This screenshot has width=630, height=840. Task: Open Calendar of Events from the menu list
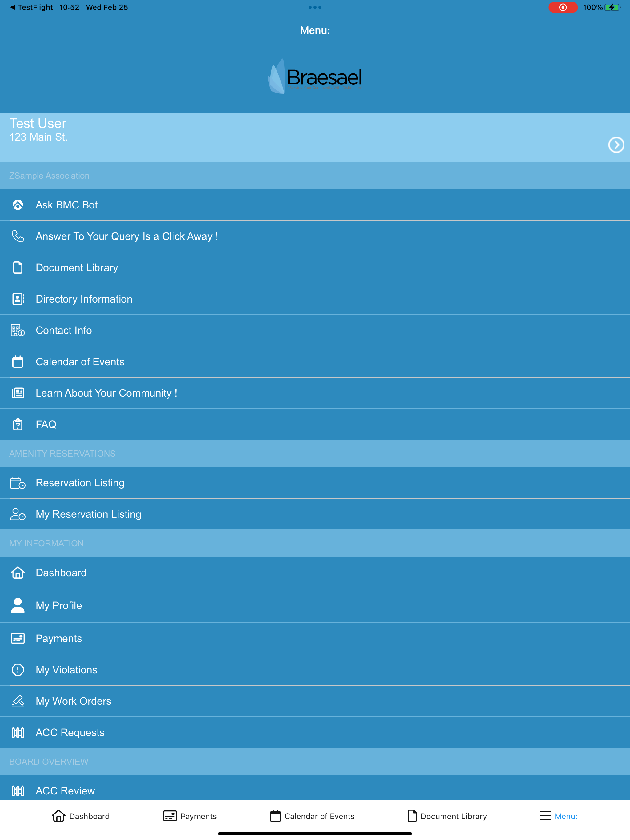point(315,362)
